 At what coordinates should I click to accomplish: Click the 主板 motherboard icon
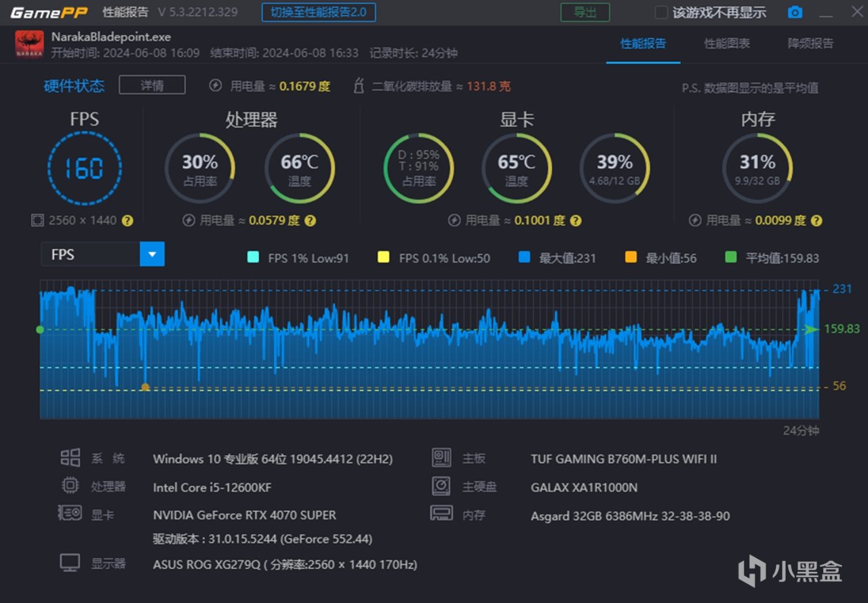coord(441,458)
